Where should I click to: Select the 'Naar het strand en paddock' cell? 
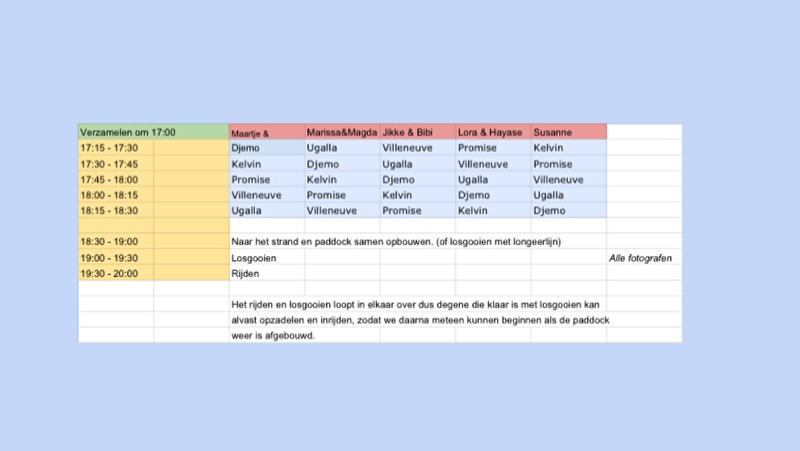tap(418, 241)
